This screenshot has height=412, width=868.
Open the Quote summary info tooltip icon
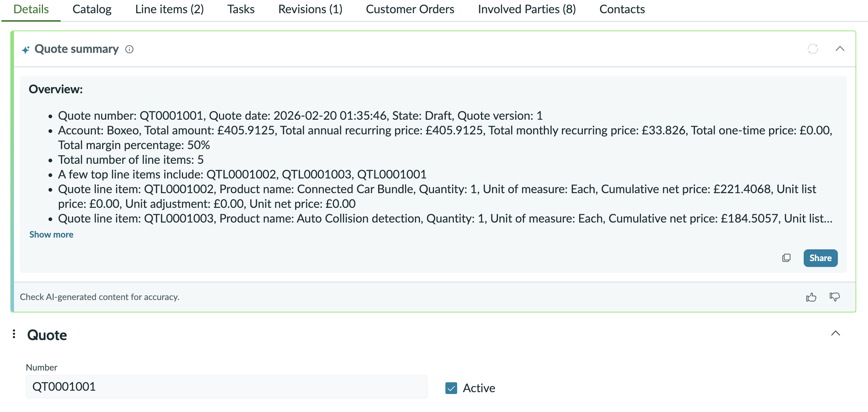point(129,49)
